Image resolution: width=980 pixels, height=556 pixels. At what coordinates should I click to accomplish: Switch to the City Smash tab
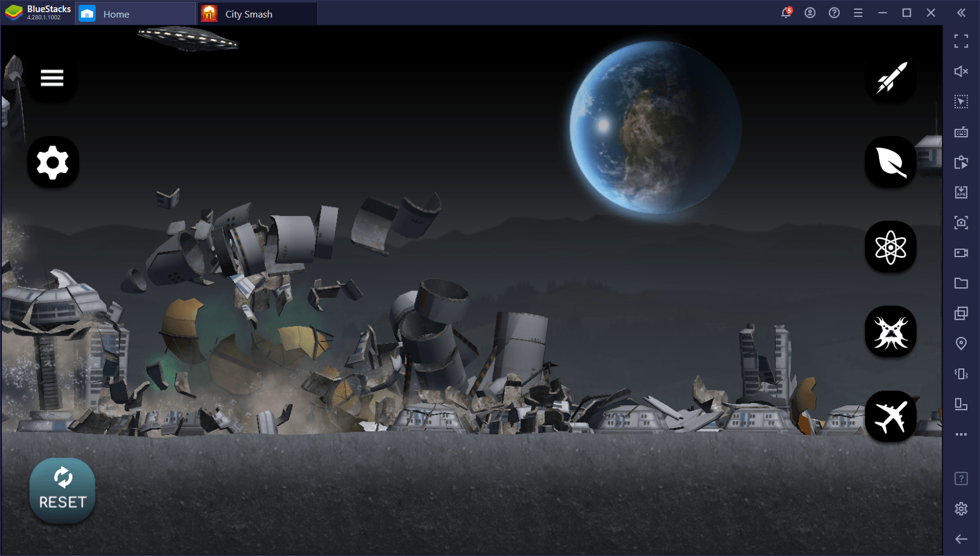click(x=258, y=14)
